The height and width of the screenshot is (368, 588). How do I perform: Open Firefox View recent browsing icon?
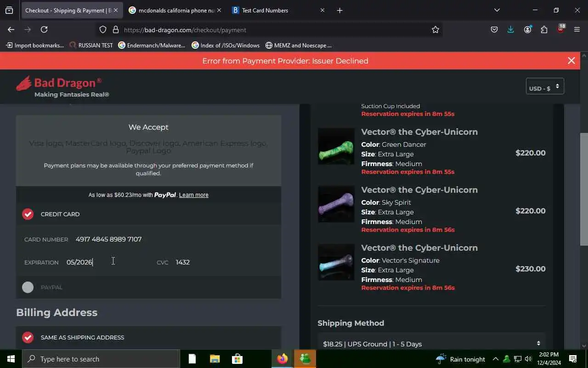click(9, 10)
